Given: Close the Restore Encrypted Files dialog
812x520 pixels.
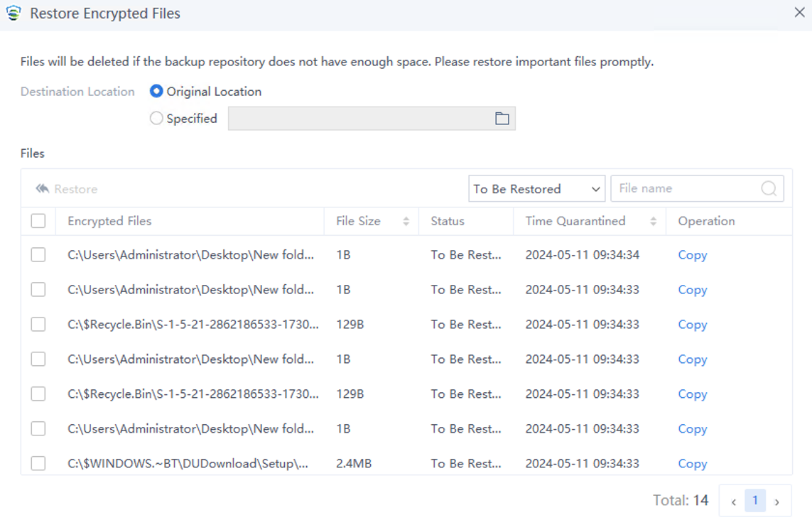Looking at the screenshot, I should point(799,13).
